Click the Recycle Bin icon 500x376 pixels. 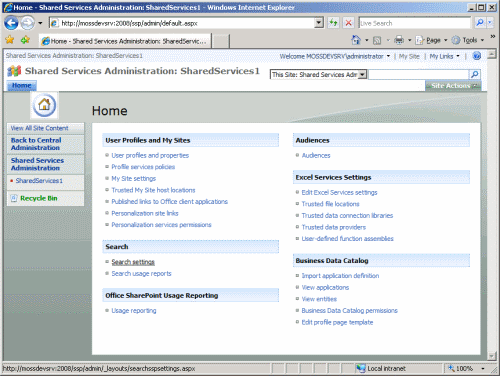point(14,198)
